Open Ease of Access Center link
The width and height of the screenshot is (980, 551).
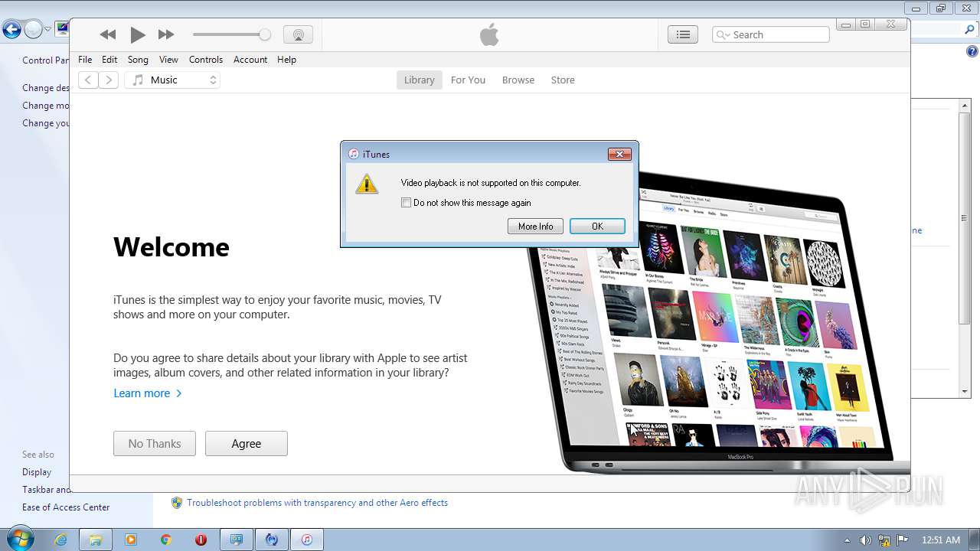pos(66,507)
